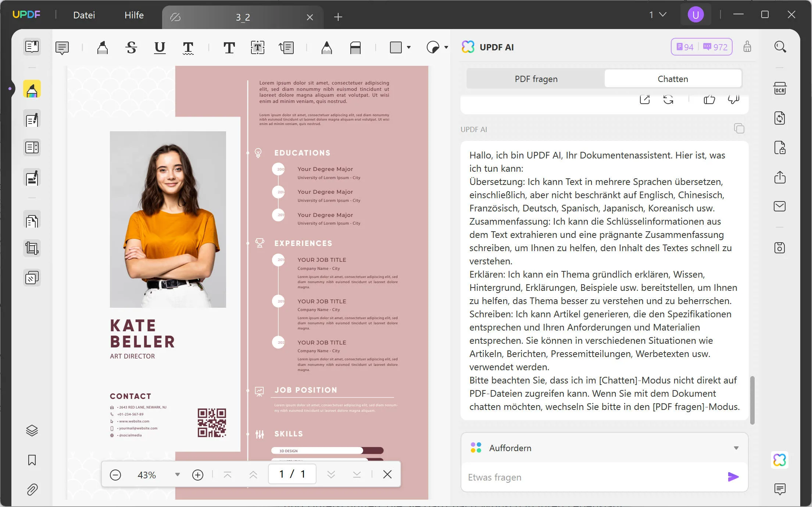
Task: Open the zoom percentage dropdown
Action: coord(178,475)
